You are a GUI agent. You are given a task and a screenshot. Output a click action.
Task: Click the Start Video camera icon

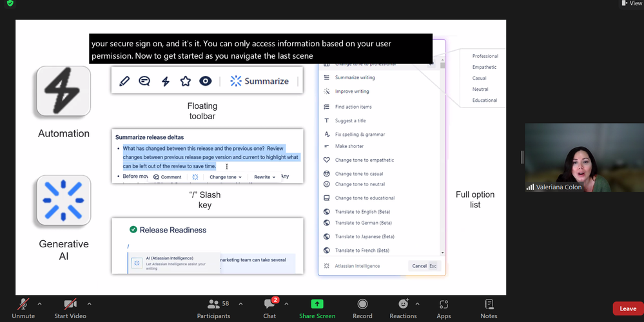point(70,304)
